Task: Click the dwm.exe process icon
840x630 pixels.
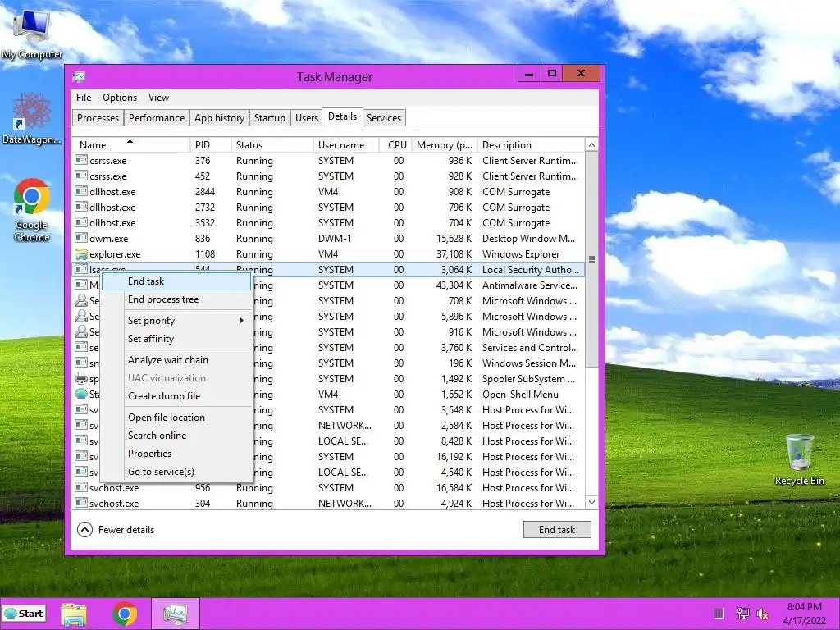Action: click(81, 237)
